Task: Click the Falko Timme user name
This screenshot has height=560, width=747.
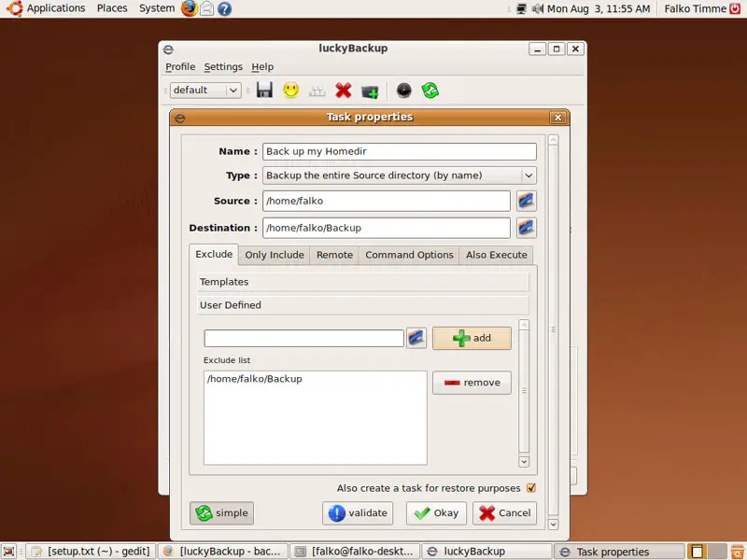Action: tap(695, 8)
